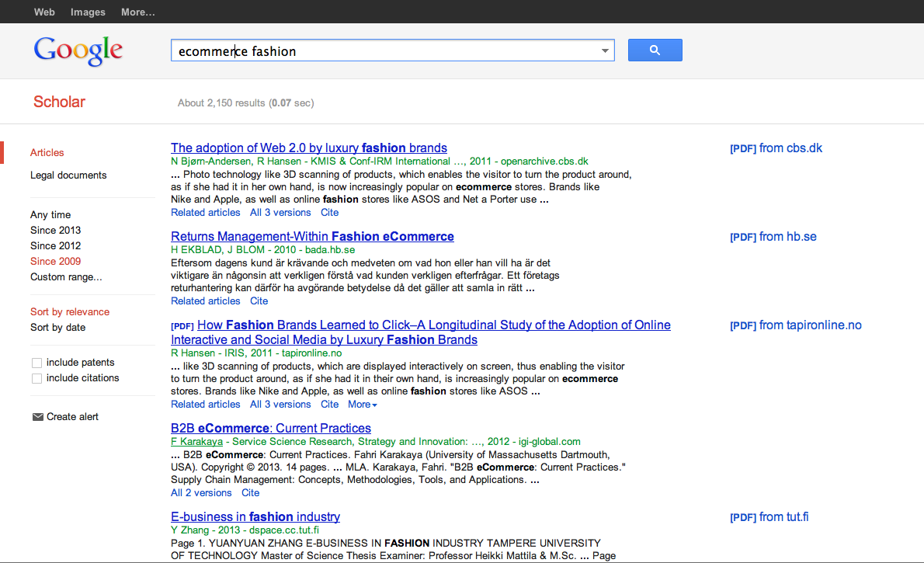Select the Articles filter
This screenshot has height=563, width=924.
[47, 153]
